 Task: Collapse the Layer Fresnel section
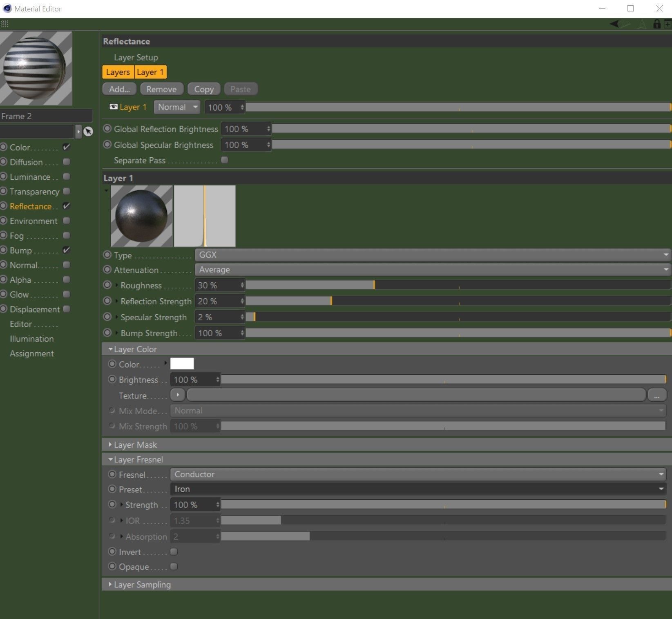[x=110, y=460]
